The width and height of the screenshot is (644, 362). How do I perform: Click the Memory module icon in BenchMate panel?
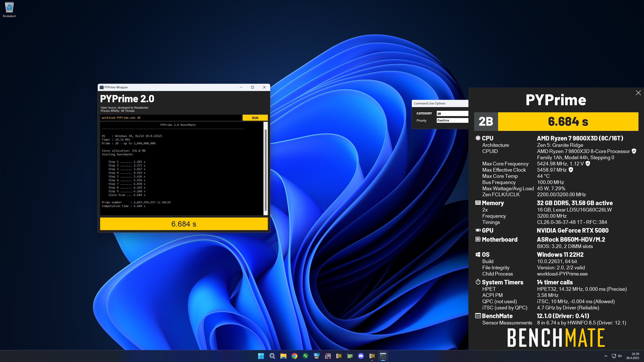pyautogui.click(x=478, y=203)
